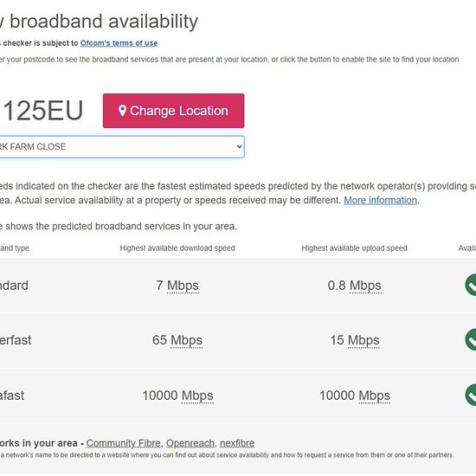The width and height of the screenshot is (476, 476).
Task: Click the 7 Mbps download speed abbreviation
Action: coord(183,286)
